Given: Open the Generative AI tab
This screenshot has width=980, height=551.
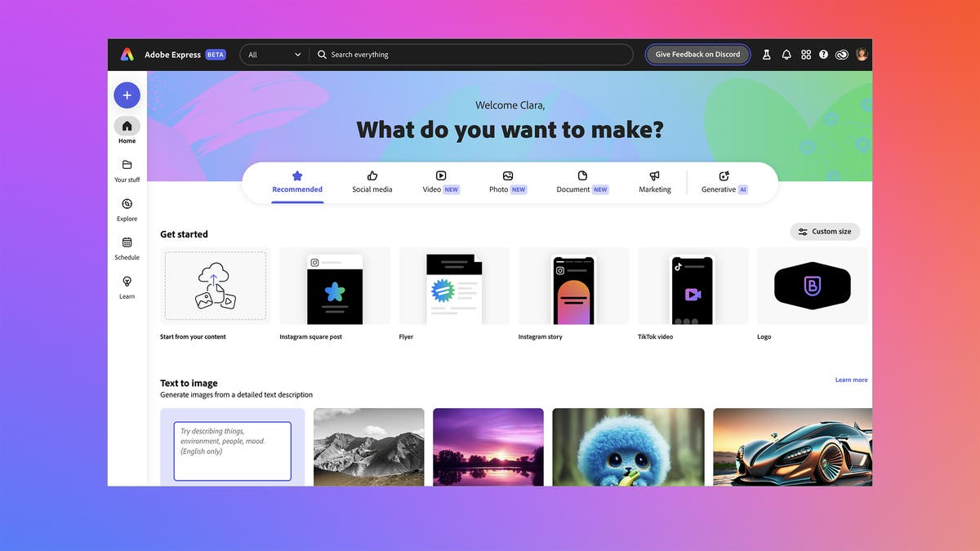Looking at the screenshot, I should coord(722,181).
